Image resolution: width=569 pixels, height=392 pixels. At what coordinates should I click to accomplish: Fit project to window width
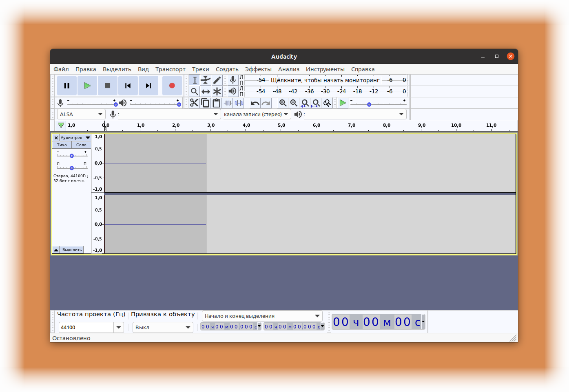pos(316,103)
